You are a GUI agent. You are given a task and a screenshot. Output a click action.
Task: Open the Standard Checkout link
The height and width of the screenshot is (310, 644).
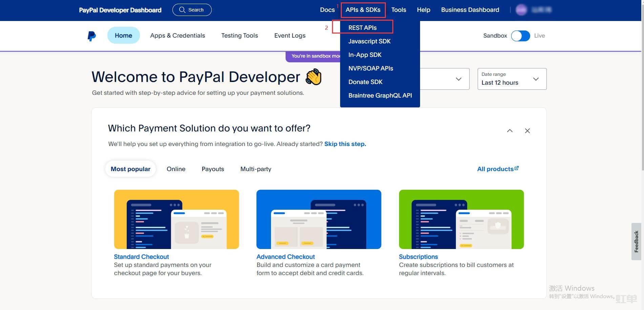coord(141,256)
